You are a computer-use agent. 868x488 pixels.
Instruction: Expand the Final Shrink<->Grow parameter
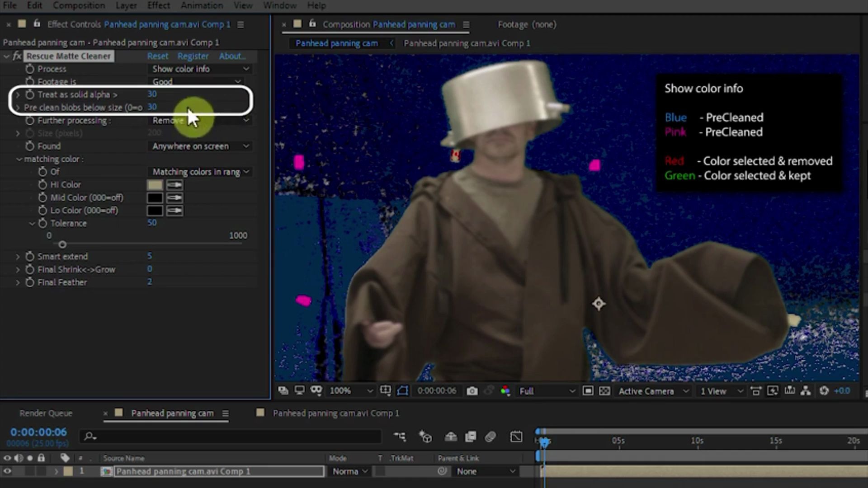[18, 269]
